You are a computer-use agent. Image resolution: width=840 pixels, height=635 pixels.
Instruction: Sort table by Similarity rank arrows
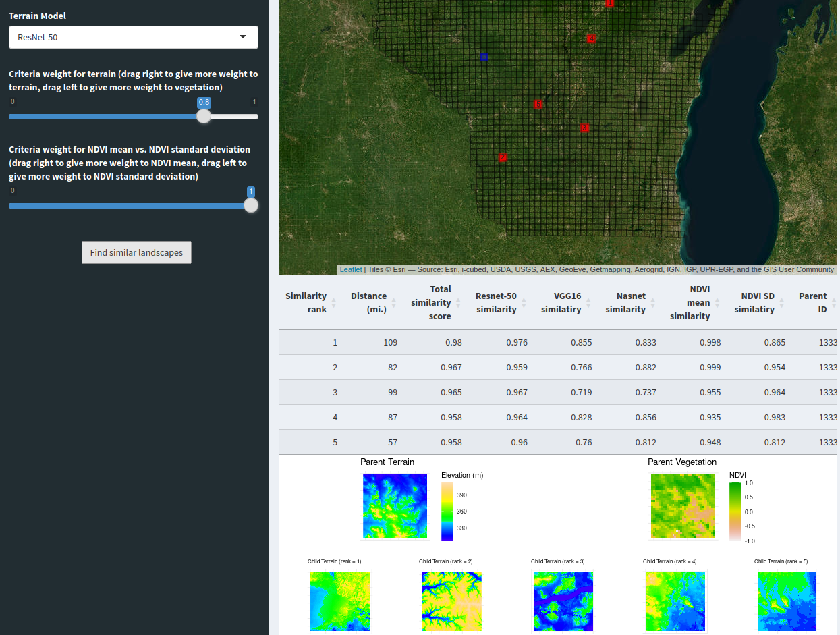[x=333, y=303]
